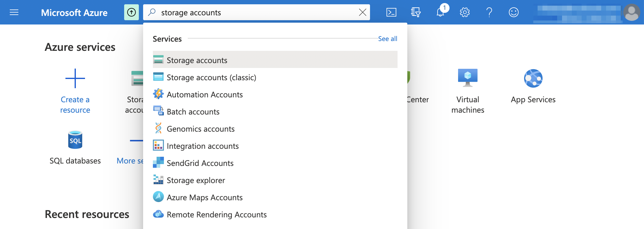Open the App Services globe icon

click(x=533, y=78)
